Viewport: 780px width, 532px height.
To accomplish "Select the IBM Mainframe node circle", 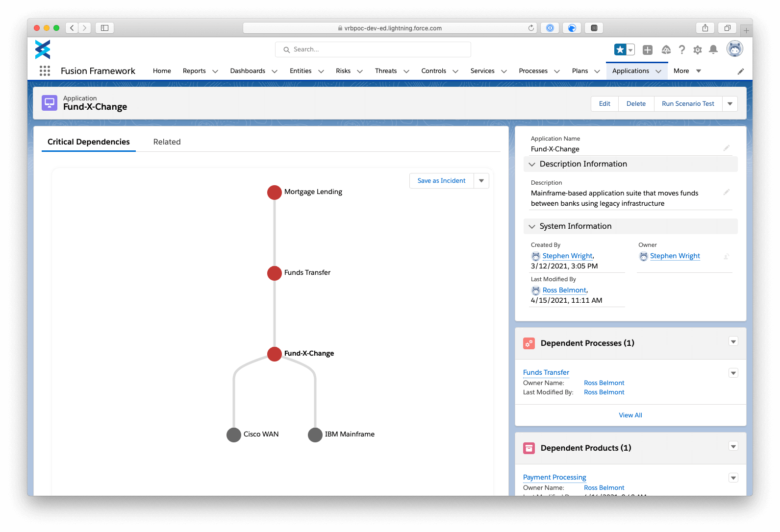I will (x=315, y=435).
